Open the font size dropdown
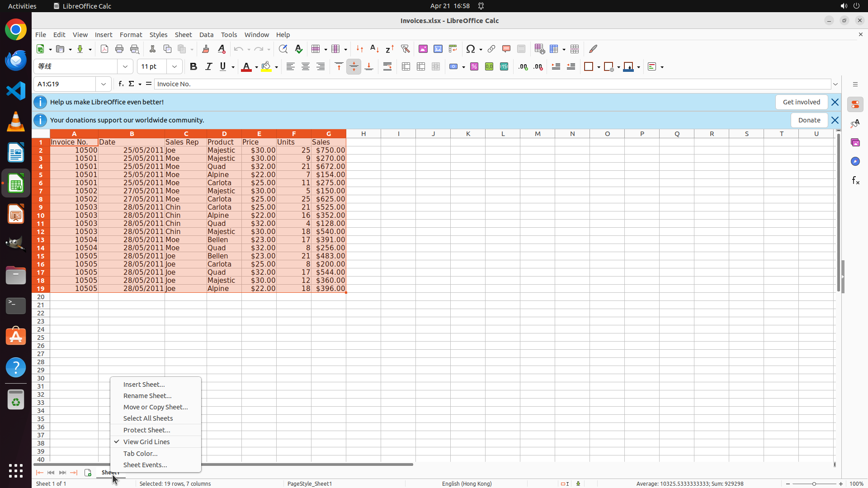The width and height of the screenshot is (868, 488). pos(175,67)
